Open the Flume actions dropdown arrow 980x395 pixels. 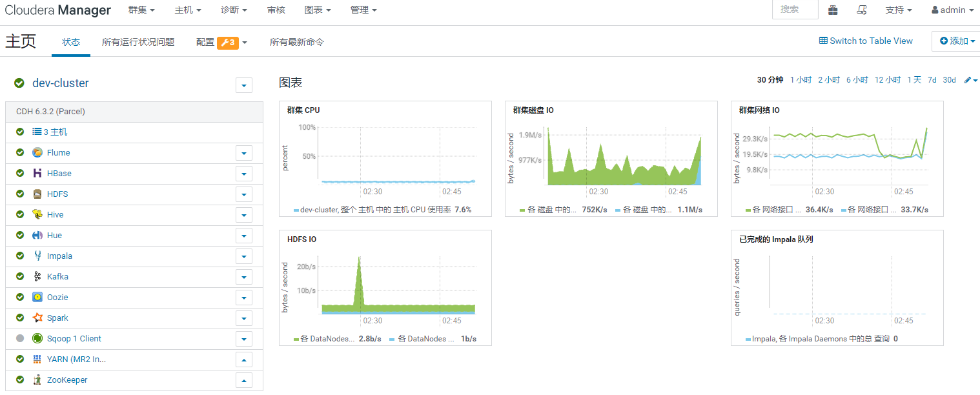tap(244, 154)
